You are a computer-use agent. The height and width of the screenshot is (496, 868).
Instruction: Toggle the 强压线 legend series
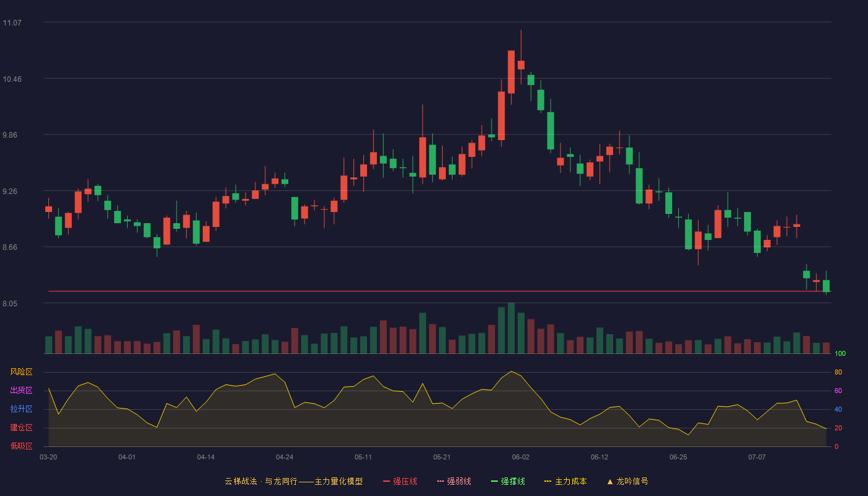point(400,481)
